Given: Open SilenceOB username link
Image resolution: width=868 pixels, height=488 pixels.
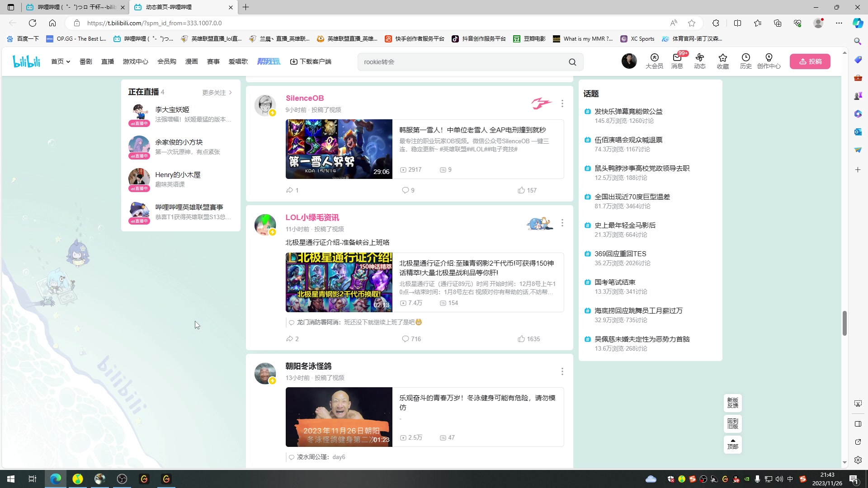Looking at the screenshot, I should pos(305,98).
